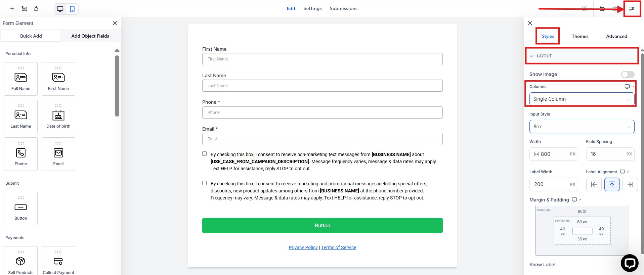Open the Single Column dropdown
The width and height of the screenshot is (644, 275).
coord(582,99)
